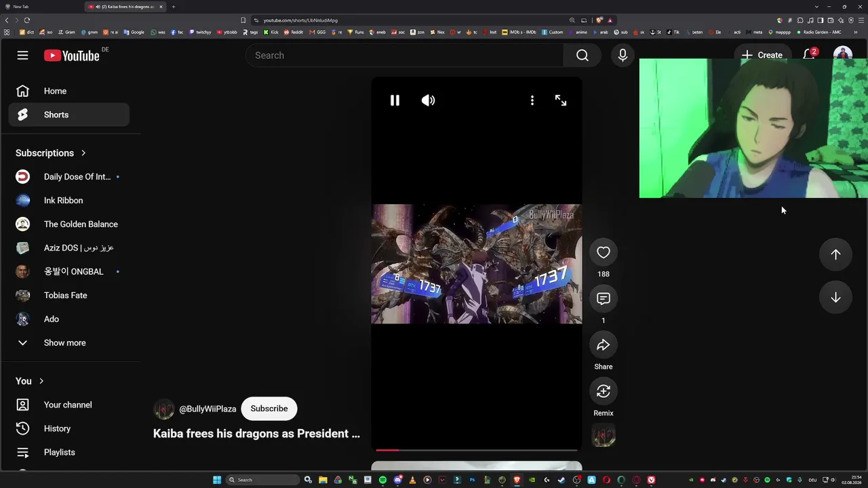Focus the YouTube search field

coord(405,56)
